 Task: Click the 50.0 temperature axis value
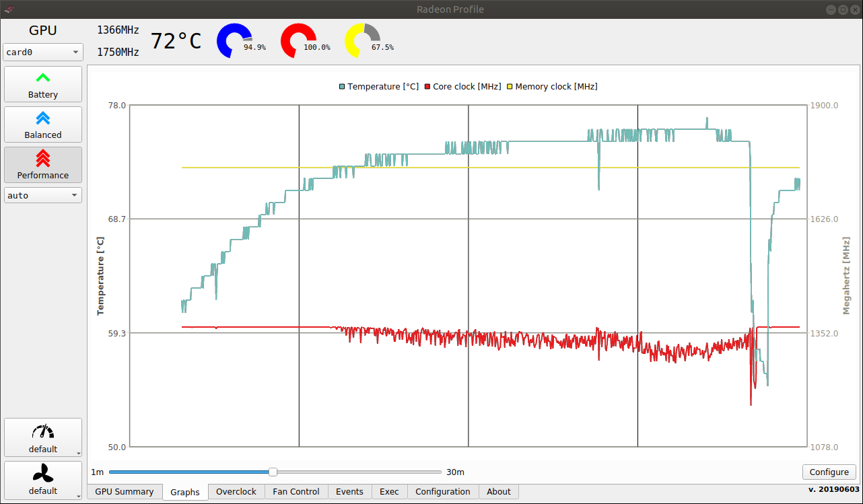[x=116, y=447]
